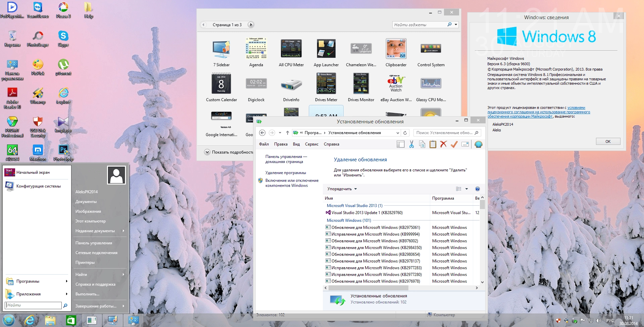Select the Control System gadget
The height and width of the screenshot is (327, 644).
(431, 53)
